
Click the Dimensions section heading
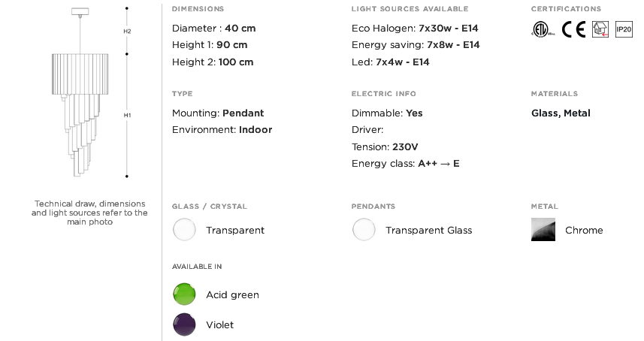click(x=198, y=8)
